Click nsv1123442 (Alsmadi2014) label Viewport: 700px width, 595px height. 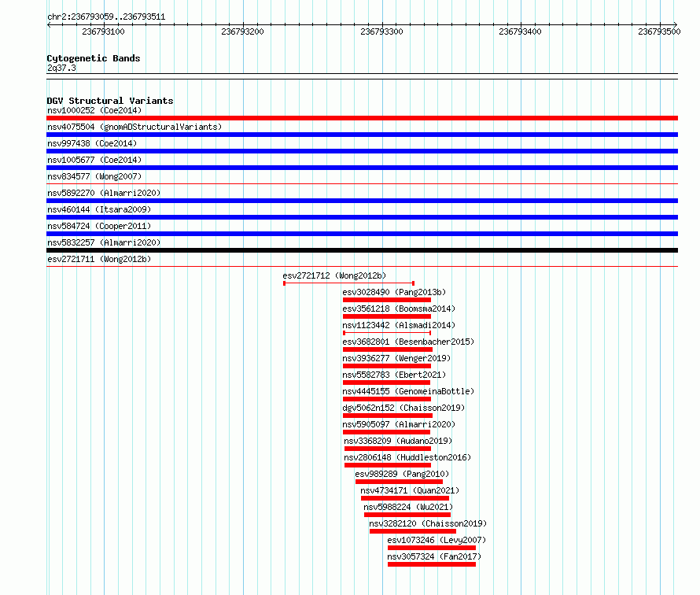tap(399, 325)
